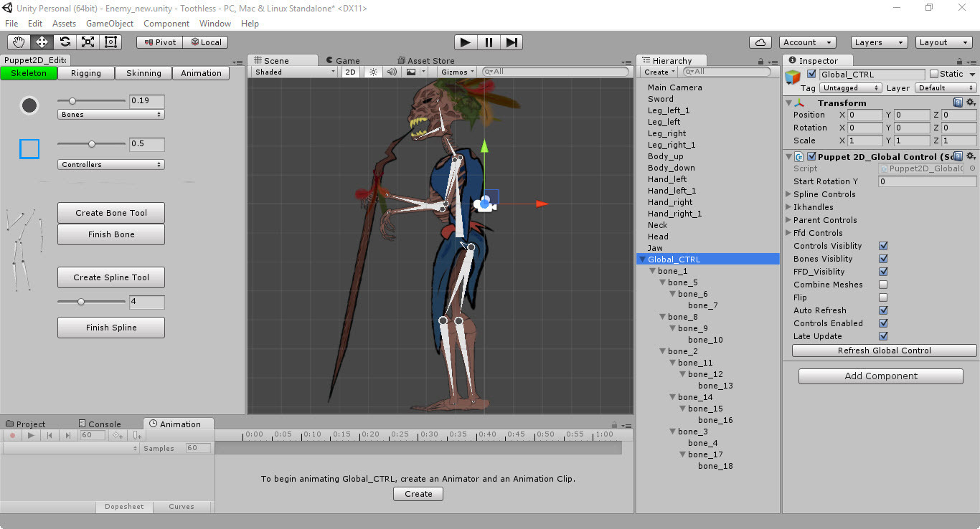Screen dimensions: 980x529
Task: Enable the Flip checkbox
Action: [x=883, y=297]
